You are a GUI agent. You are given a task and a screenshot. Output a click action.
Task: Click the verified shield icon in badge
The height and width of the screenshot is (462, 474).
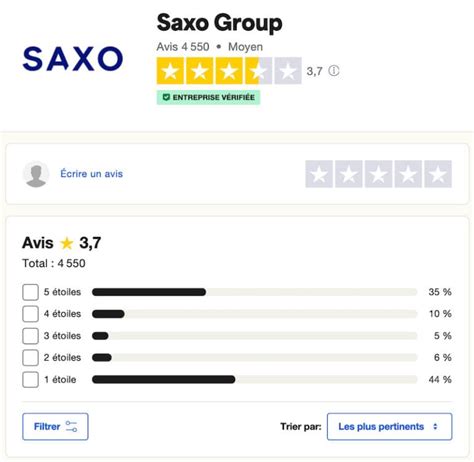click(x=166, y=97)
